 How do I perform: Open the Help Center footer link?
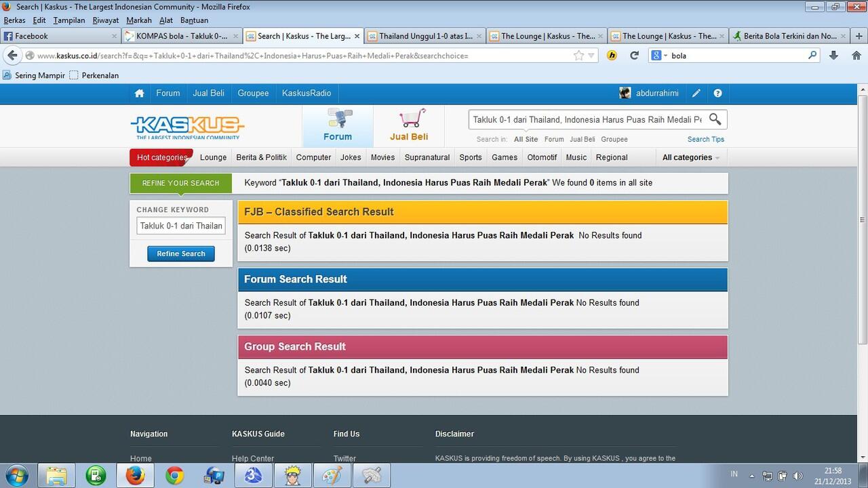tap(253, 458)
